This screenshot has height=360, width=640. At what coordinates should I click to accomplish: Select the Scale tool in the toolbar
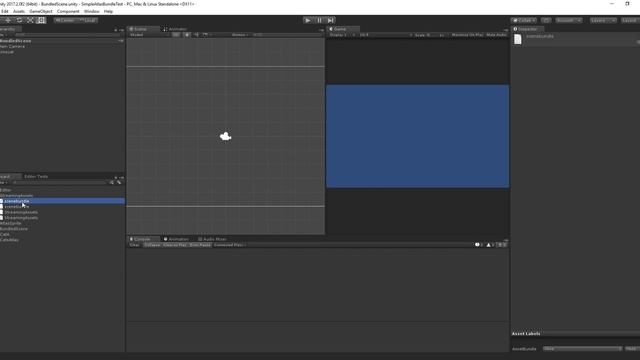[30, 20]
